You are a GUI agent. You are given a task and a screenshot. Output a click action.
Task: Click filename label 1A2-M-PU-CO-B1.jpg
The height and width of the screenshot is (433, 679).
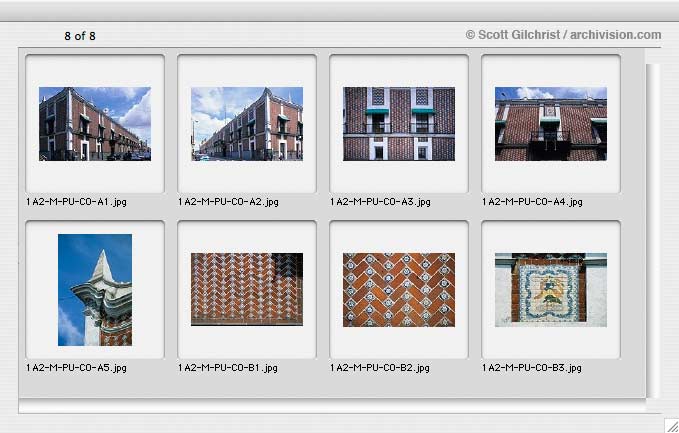tap(228, 368)
